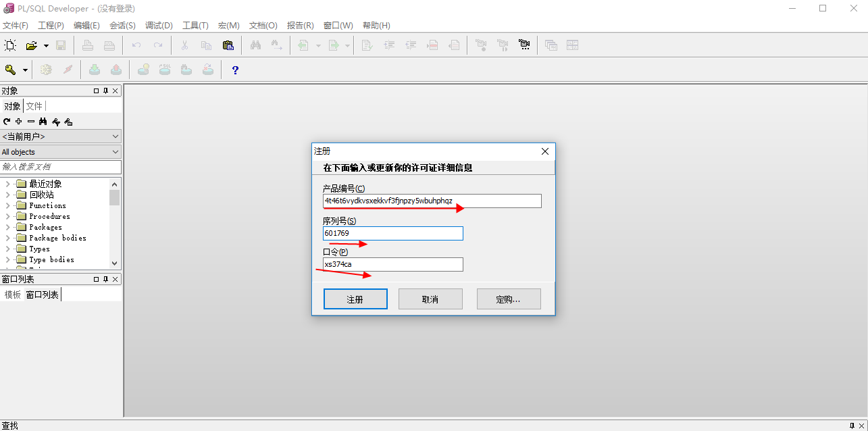Click the plus icon in object browser toolbar
The image size is (868, 431).
coord(19,122)
